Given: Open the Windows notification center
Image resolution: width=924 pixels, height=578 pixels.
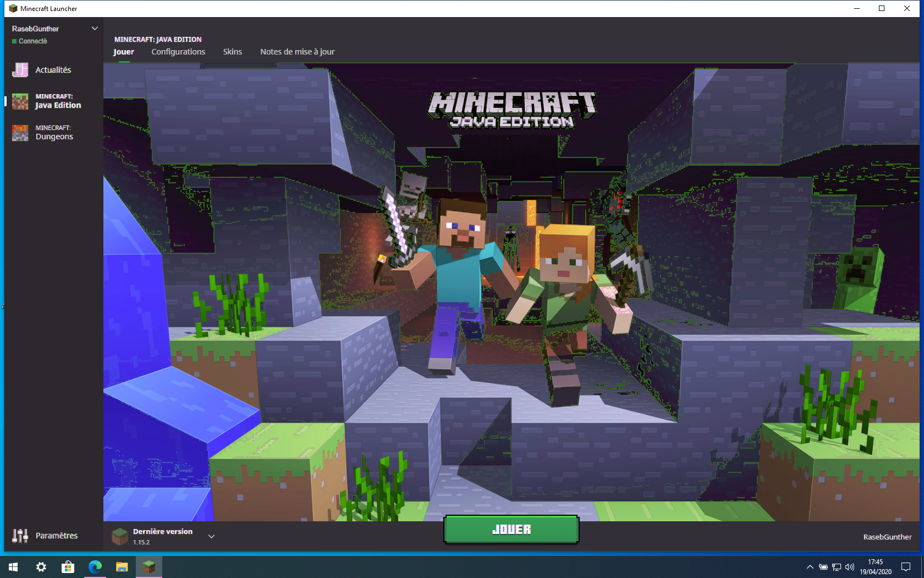Looking at the screenshot, I should coord(906,567).
